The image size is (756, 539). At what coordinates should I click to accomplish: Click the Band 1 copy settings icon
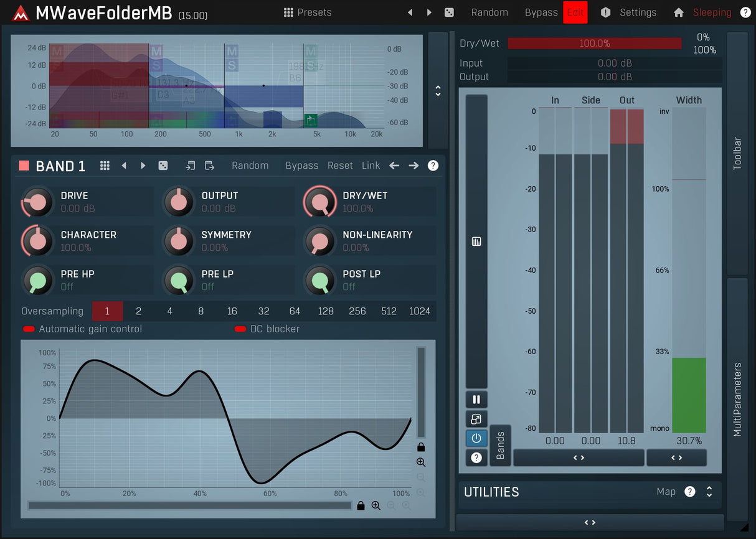click(191, 166)
